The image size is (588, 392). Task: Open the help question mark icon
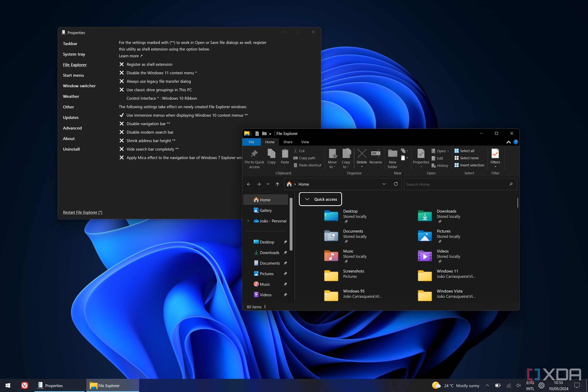coord(515,142)
